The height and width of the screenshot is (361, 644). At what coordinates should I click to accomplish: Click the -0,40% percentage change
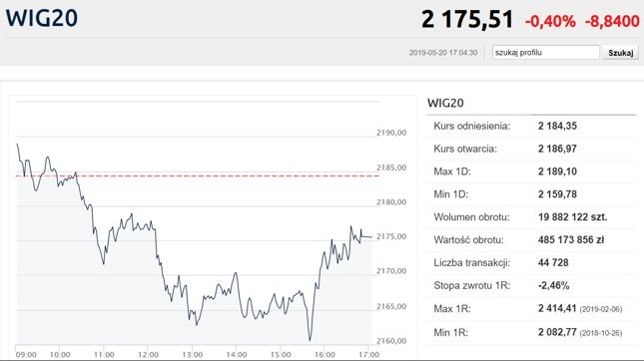(550, 21)
